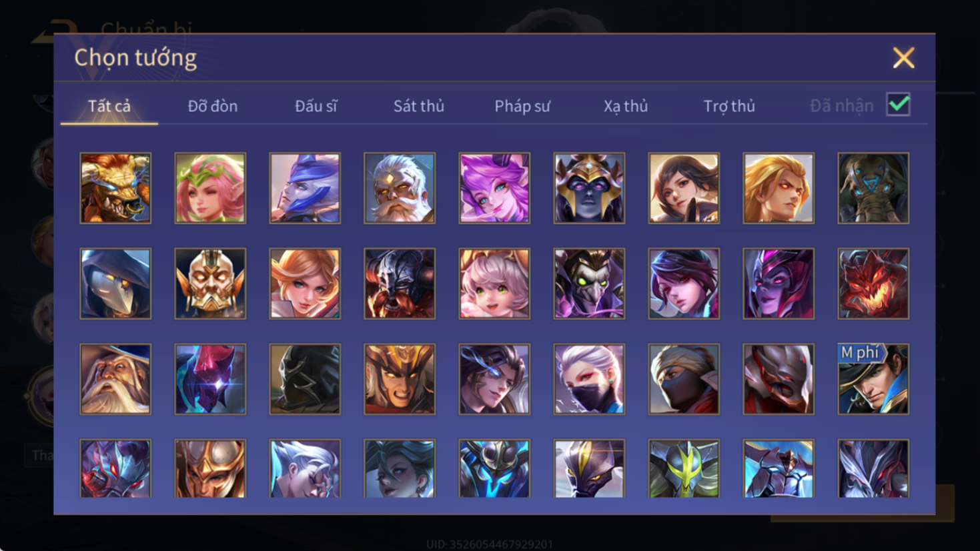Toggle the Đã nhận checkbox
Screen dimensions: 980x551
[x=898, y=105]
